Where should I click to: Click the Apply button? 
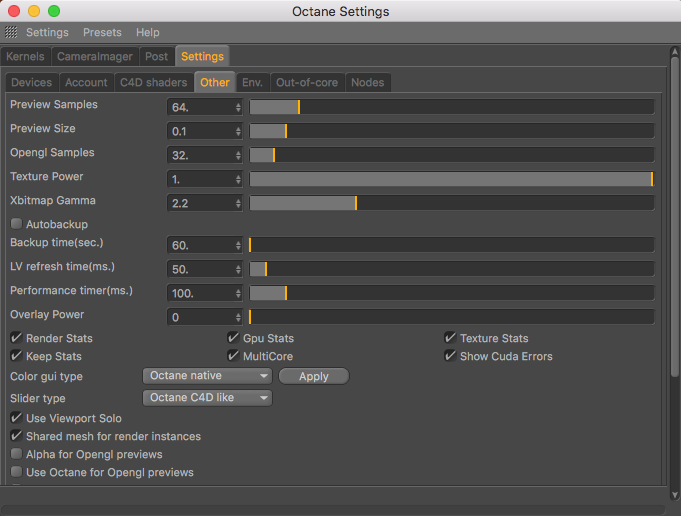[x=313, y=376]
